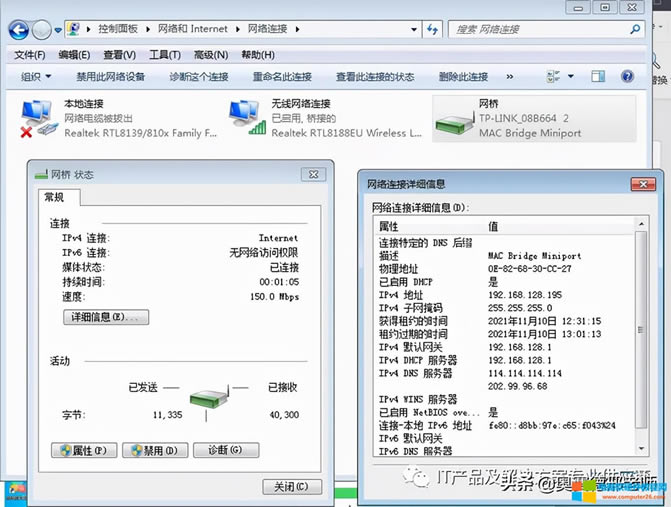Viewport: 671px width, 507px height.
Task: Open the 帮助(H) menu
Action: coord(258,55)
